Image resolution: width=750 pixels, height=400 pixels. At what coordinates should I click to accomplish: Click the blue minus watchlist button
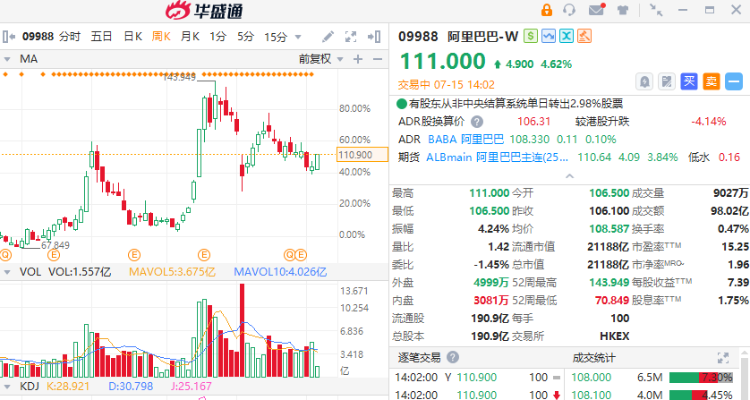tap(734, 82)
